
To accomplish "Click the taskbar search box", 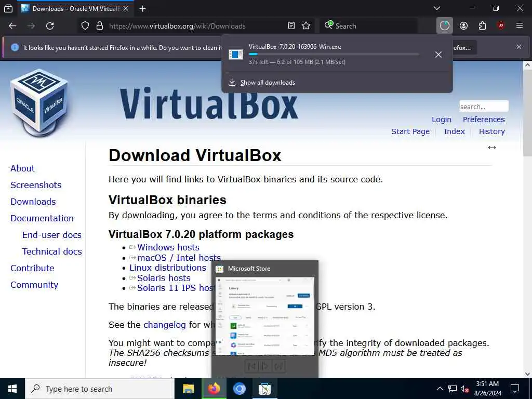I will pyautogui.click(x=100, y=389).
